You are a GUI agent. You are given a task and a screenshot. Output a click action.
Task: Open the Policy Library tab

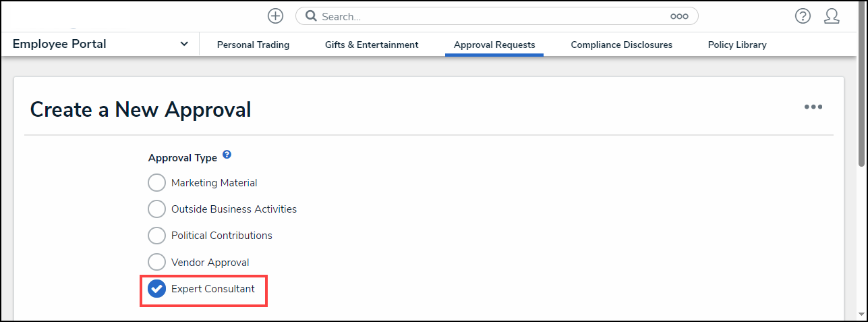pos(737,45)
